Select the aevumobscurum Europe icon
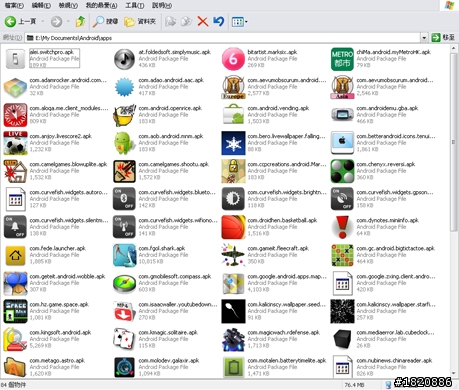 coord(233,87)
